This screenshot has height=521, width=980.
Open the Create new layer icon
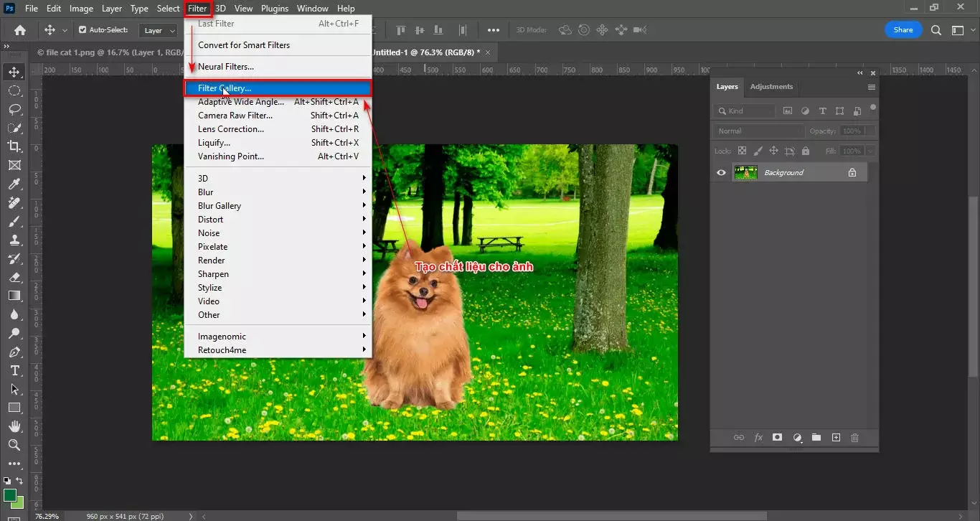[x=835, y=437]
